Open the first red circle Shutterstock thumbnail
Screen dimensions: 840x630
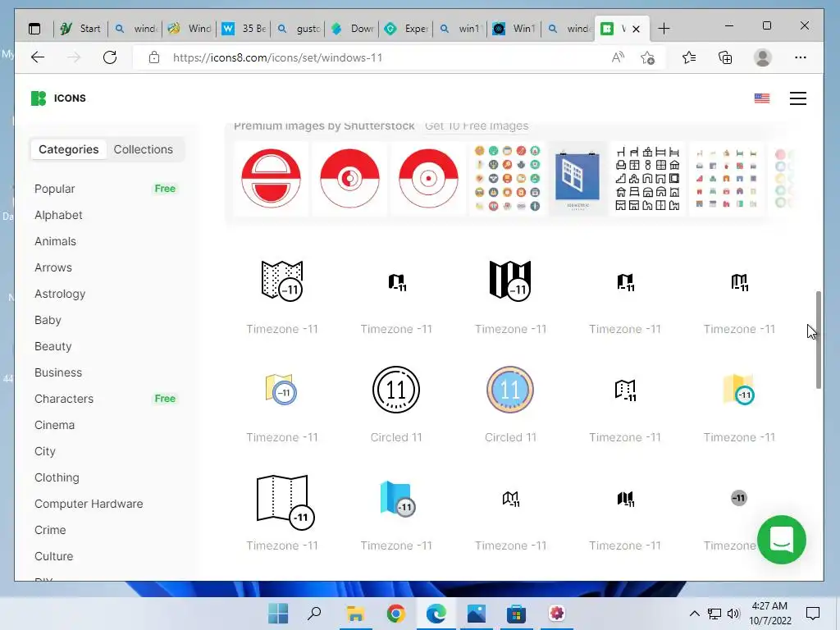click(x=271, y=178)
